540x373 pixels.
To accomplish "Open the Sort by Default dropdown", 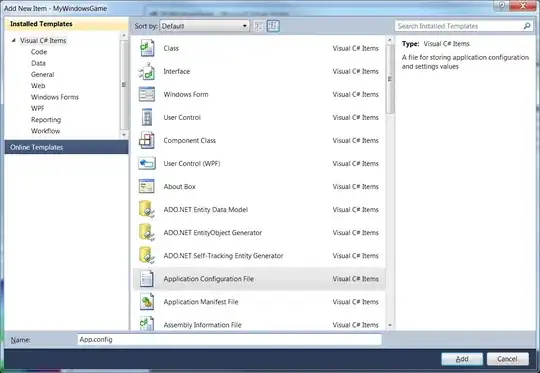I will 205,26.
